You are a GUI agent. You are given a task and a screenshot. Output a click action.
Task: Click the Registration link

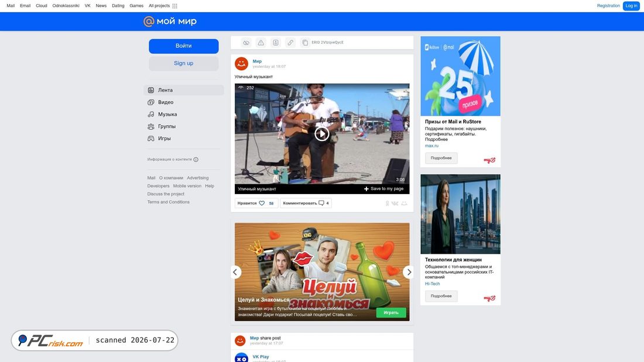608,6
